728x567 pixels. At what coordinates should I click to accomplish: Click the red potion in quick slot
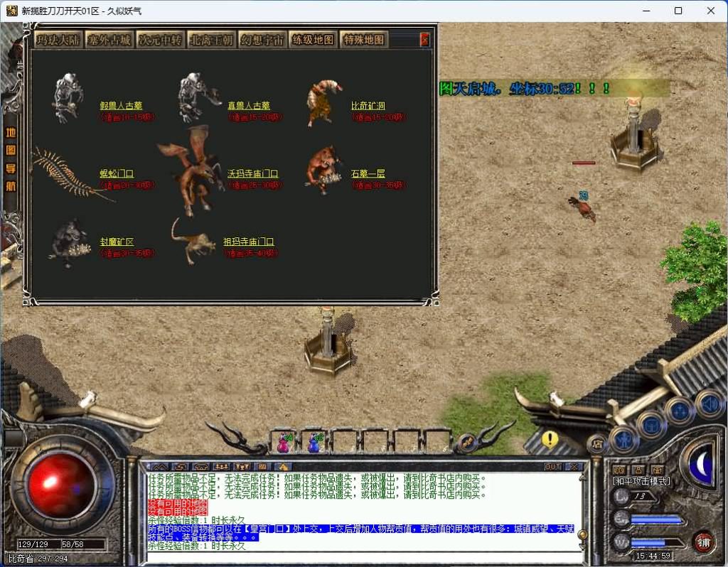[284, 443]
